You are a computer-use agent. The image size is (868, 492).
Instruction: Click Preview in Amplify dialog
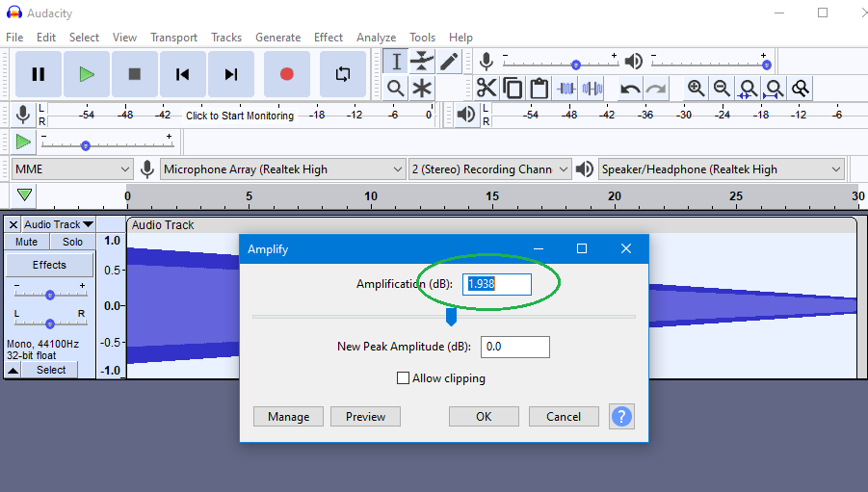coord(365,416)
